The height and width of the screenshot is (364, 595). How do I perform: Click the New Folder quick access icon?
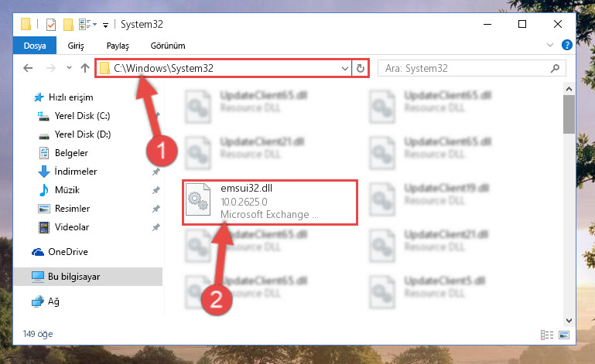pyautogui.click(x=68, y=25)
